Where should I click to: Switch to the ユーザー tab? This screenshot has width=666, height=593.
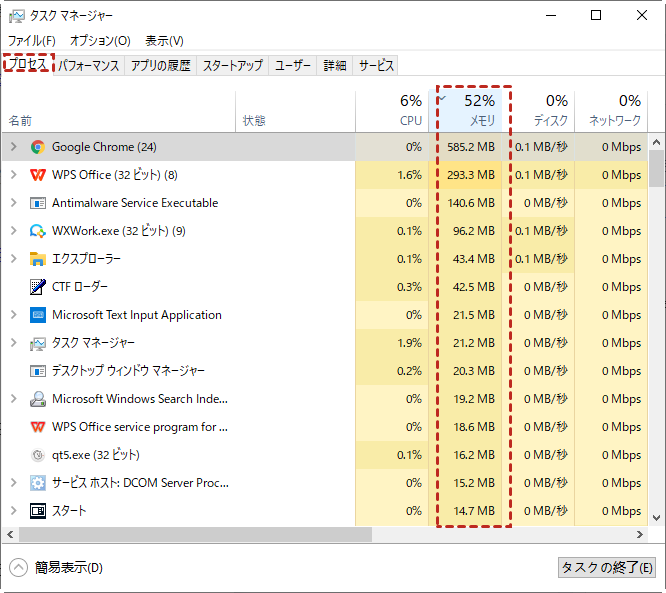coord(293,65)
